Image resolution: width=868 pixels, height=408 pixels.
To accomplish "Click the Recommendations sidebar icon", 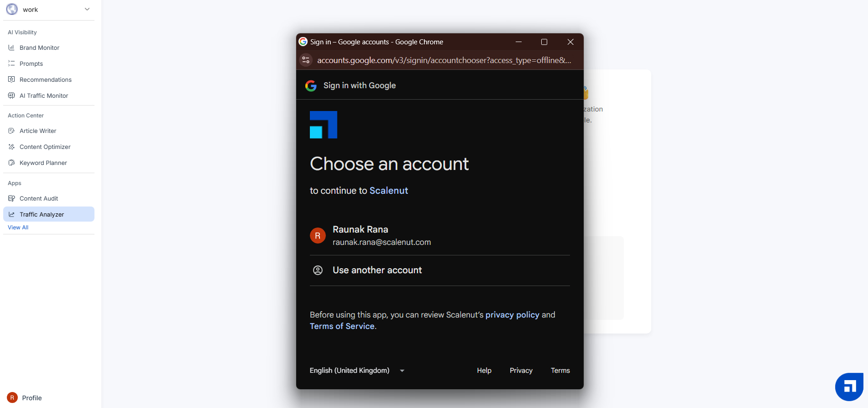I will (11, 79).
